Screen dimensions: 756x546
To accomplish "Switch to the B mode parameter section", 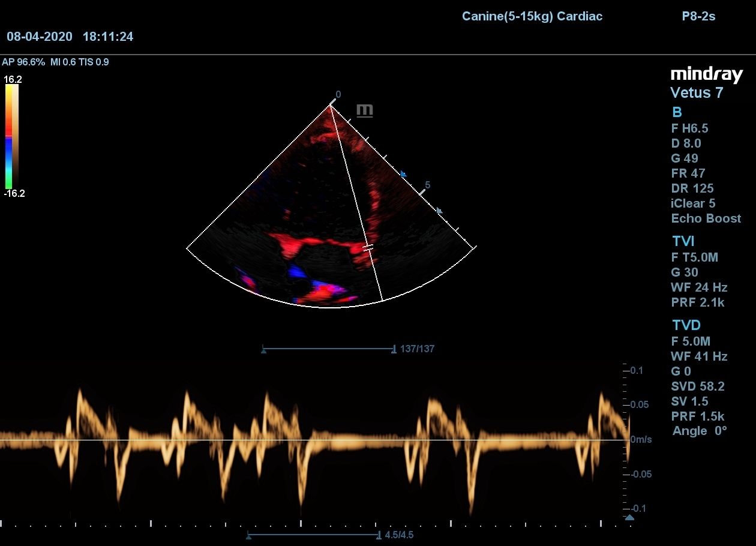I will pyautogui.click(x=677, y=112).
